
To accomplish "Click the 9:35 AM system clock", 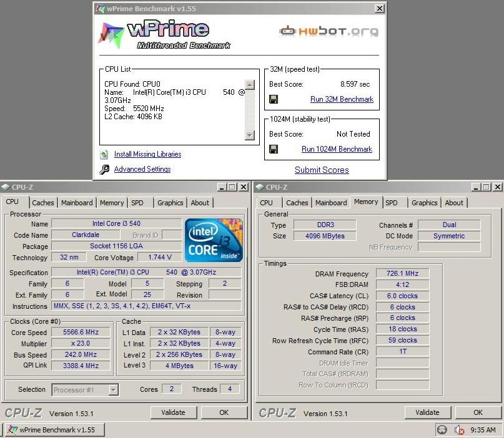I will (x=483, y=430).
